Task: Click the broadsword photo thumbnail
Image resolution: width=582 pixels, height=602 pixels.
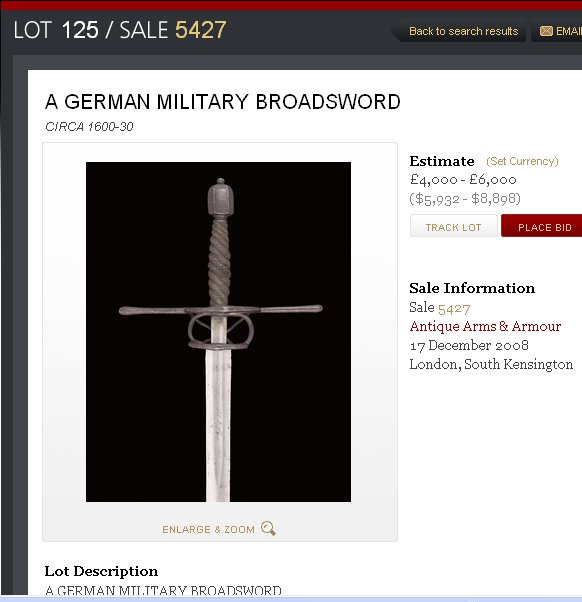Action: (x=218, y=332)
